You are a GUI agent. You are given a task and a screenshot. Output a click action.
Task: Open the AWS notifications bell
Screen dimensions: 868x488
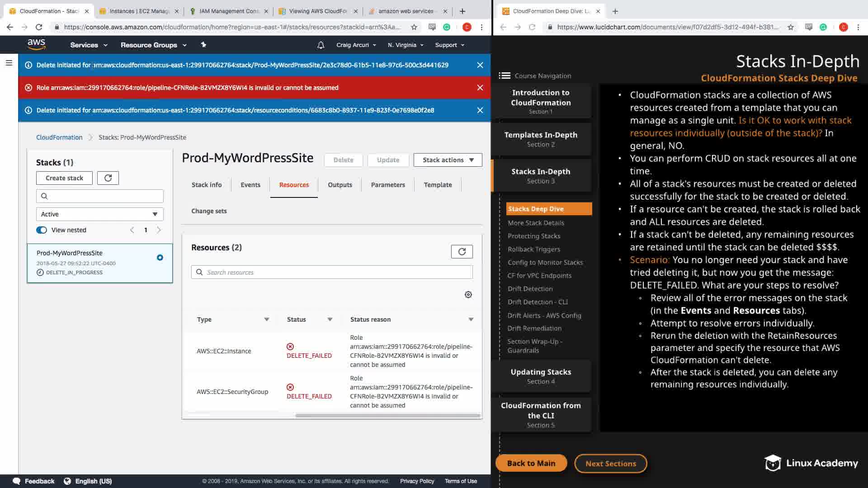tap(321, 45)
